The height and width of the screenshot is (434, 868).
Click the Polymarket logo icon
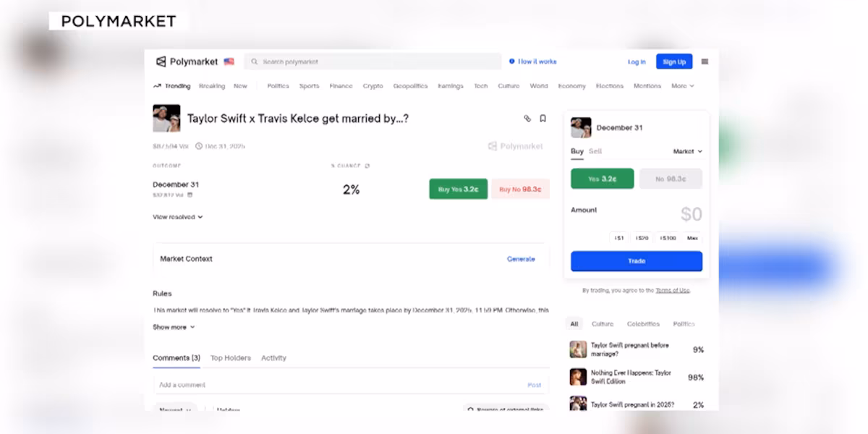point(161,62)
